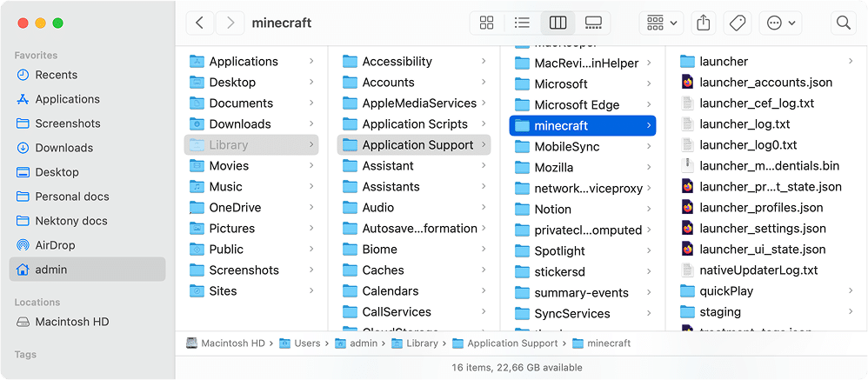
Task: Select the Spotlight folder
Action: [x=583, y=251]
